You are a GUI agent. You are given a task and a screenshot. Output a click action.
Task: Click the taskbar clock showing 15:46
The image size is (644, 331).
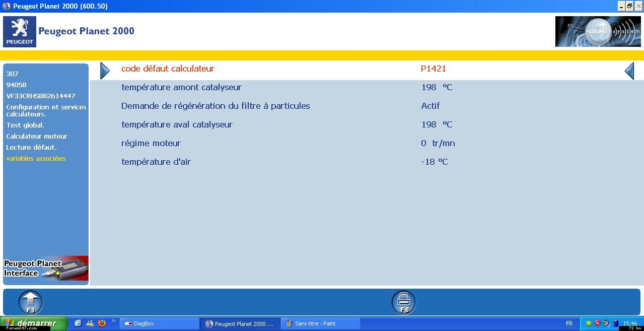point(630,323)
